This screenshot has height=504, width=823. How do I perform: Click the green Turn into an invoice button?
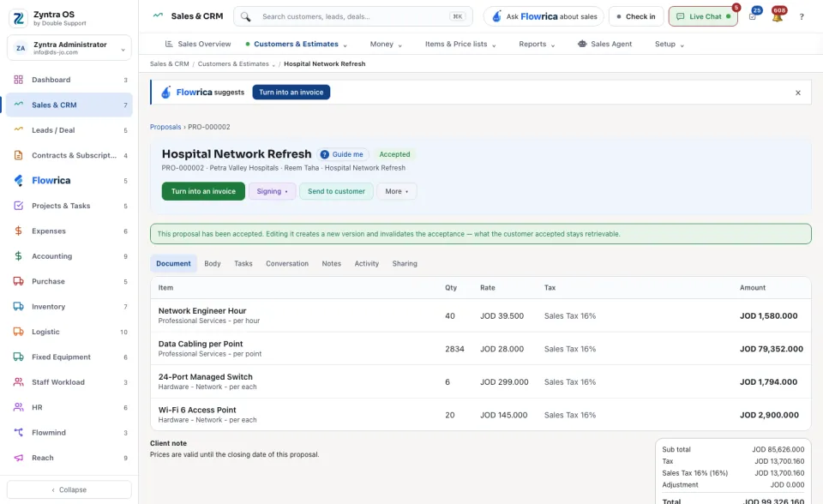pos(203,191)
